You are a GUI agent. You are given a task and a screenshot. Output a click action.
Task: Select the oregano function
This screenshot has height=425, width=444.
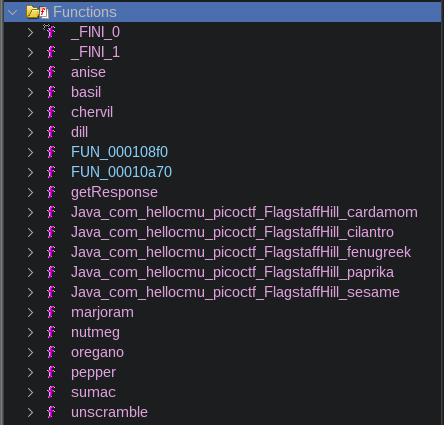97,353
